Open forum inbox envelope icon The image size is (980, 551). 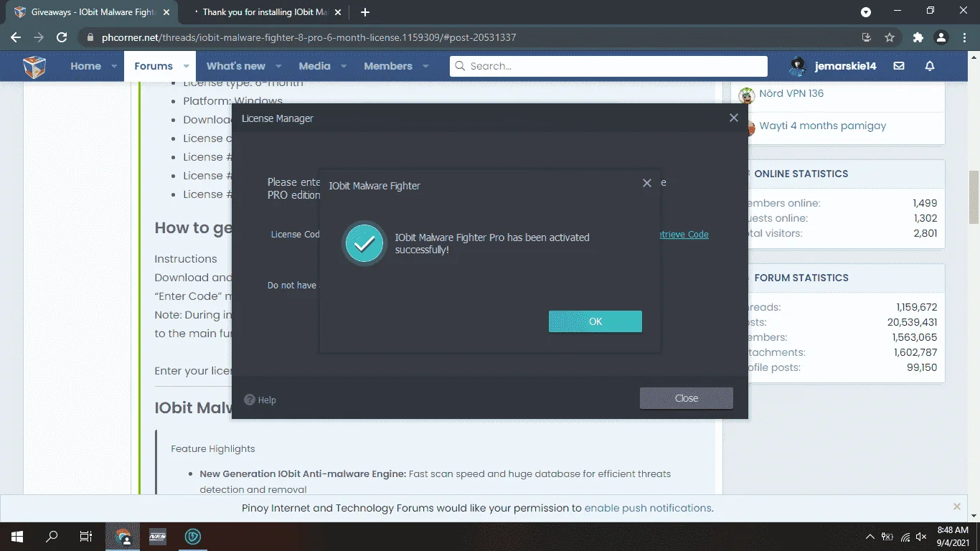[899, 66]
